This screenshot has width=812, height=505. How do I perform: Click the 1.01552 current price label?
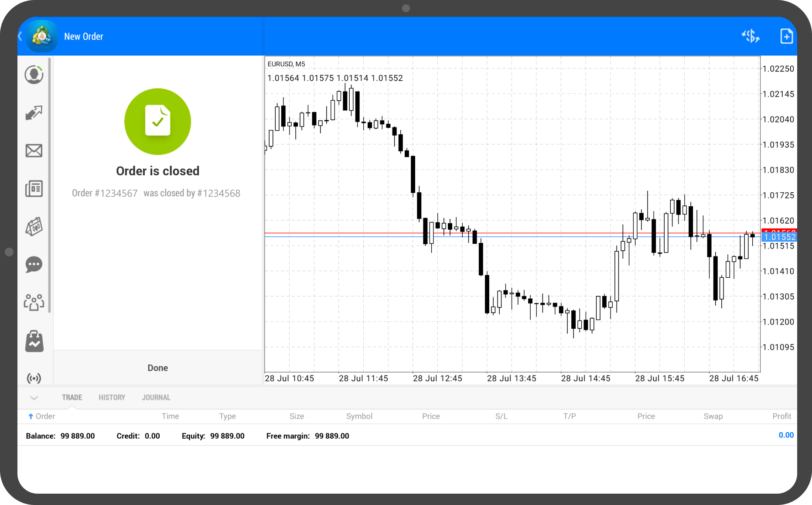[779, 237]
